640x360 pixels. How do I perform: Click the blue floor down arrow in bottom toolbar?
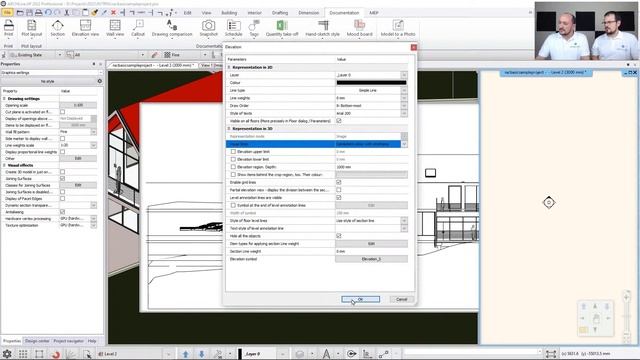(202, 354)
